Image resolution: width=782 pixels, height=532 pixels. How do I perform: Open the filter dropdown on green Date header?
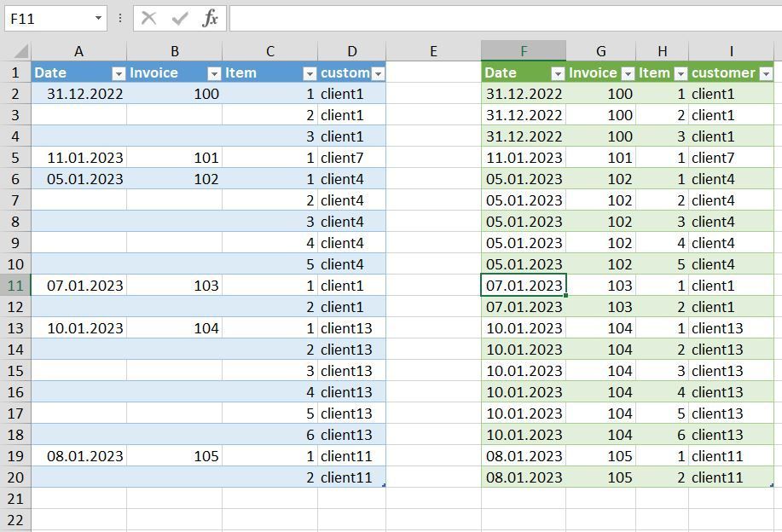point(559,72)
